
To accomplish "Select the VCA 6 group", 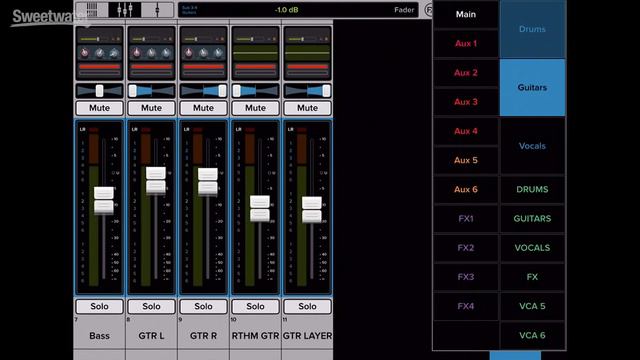I will (532, 336).
